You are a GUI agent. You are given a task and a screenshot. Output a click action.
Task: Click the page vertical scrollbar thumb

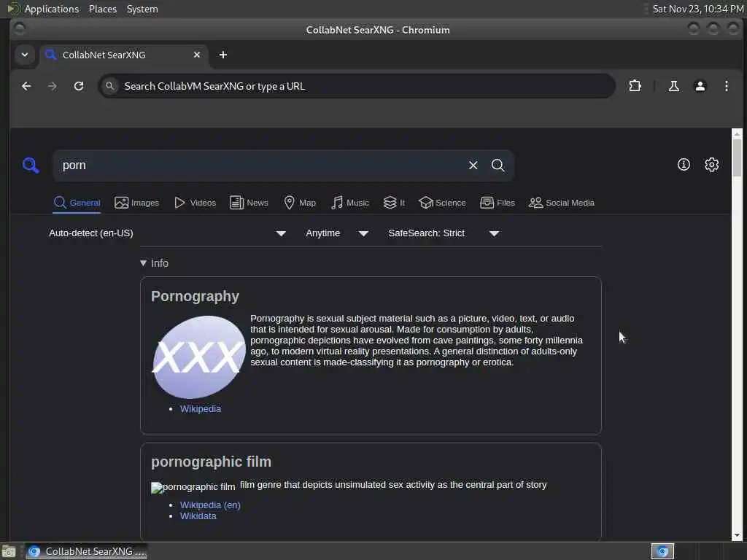click(x=737, y=157)
